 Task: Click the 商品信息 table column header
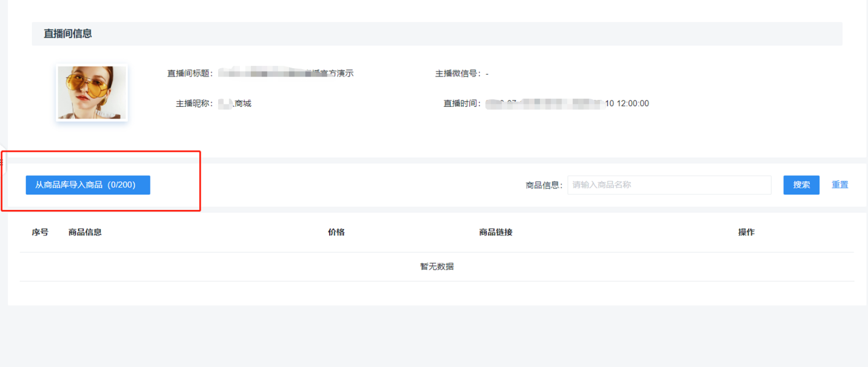tap(85, 232)
